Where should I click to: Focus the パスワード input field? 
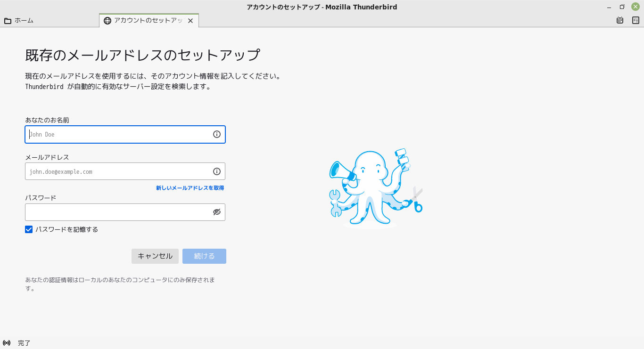coord(125,212)
